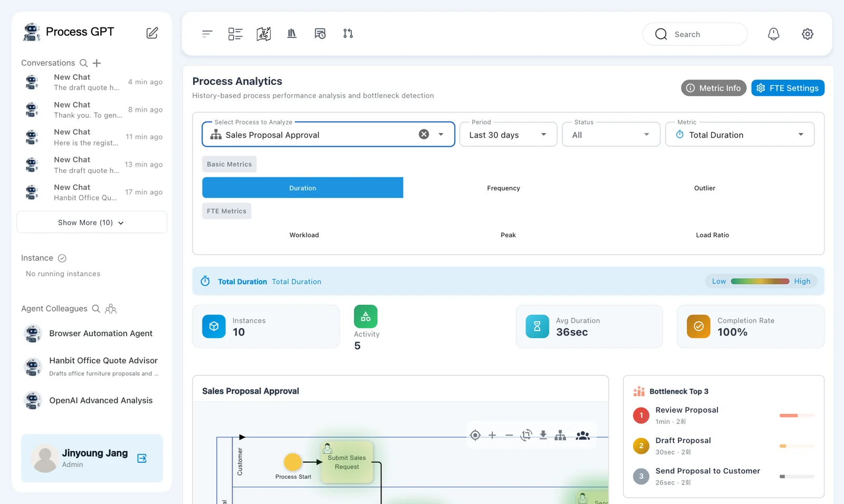Zoom in on the process diagram

(492, 435)
